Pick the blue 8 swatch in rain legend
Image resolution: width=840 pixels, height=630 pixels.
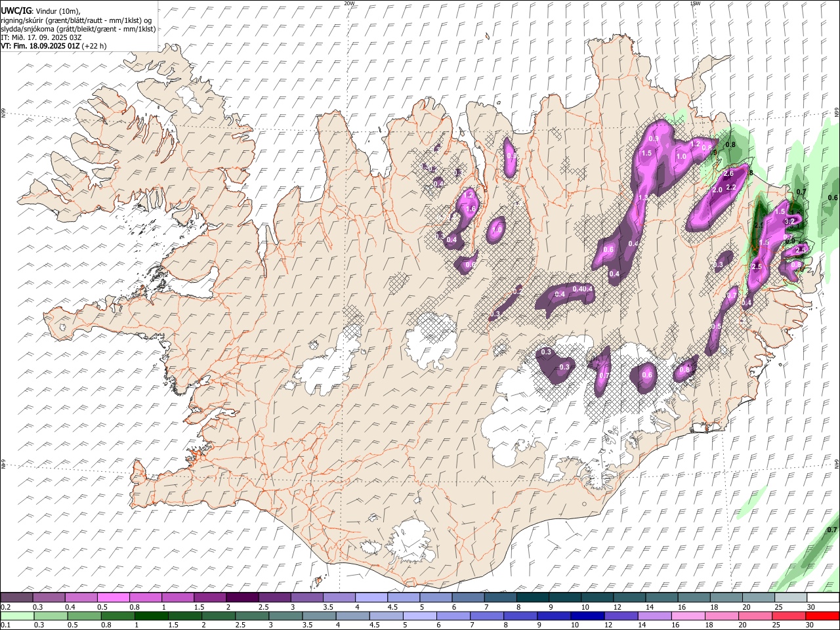tap(520, 616)
